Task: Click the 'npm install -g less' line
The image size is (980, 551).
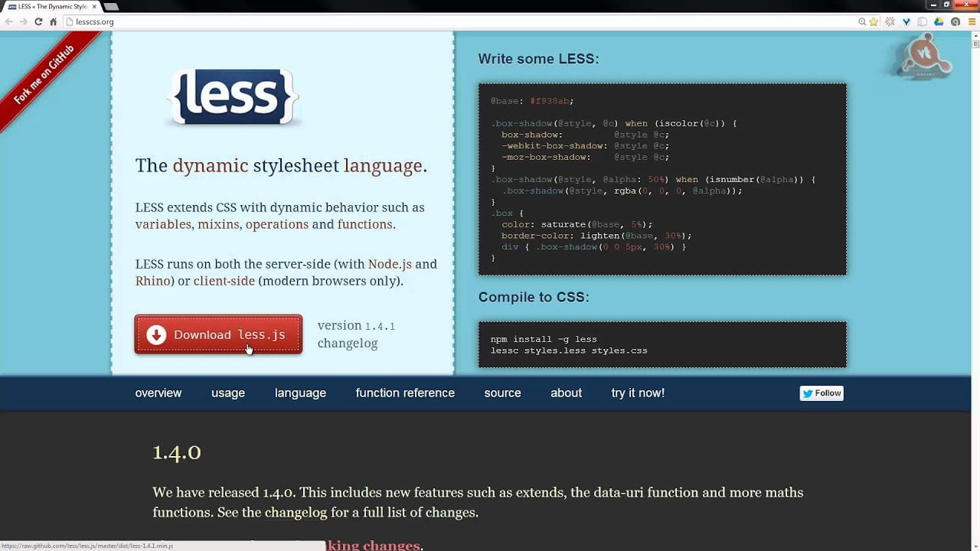Action: 544,339
